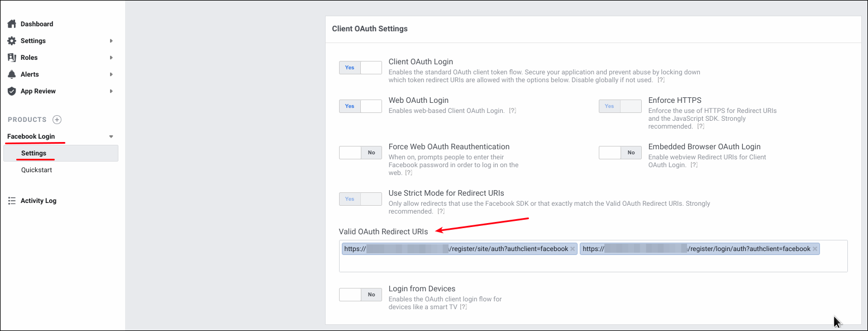Enable the Login from Devices toggle
Screen dimensions: 868x331
pos(360,295)
